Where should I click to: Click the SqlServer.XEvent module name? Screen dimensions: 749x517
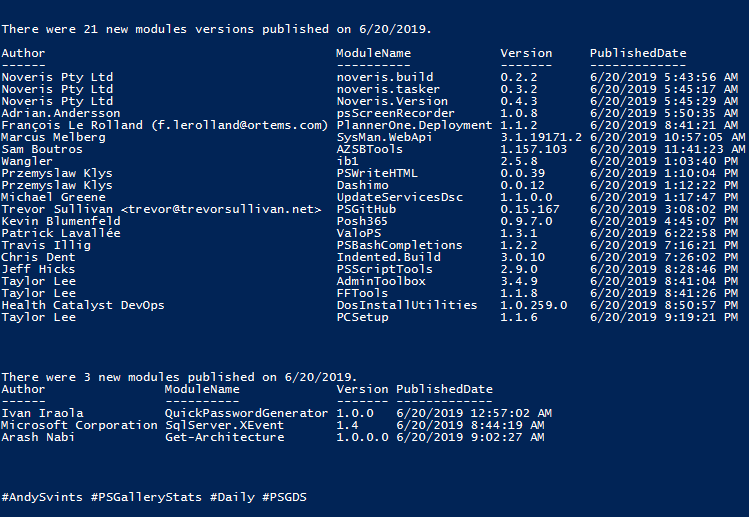coord(225,425)
